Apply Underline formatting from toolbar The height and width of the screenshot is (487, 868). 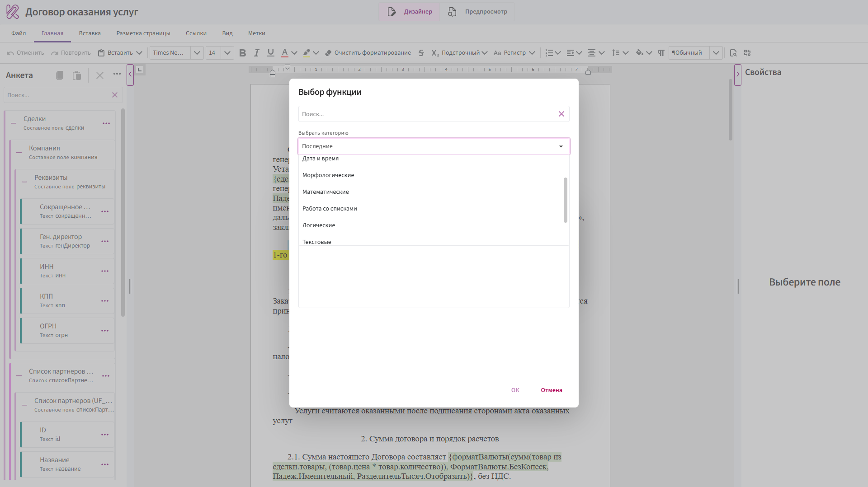(270, 53)
